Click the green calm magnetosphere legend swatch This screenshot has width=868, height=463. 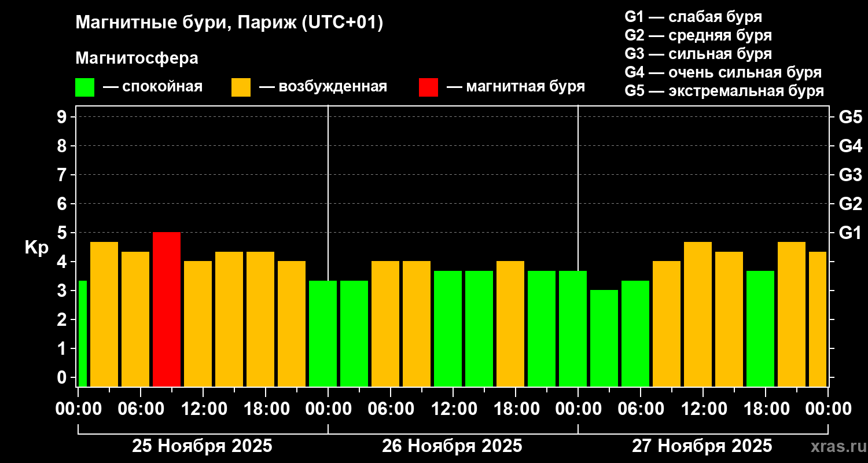pyautogui.click(x=84, y=87)
